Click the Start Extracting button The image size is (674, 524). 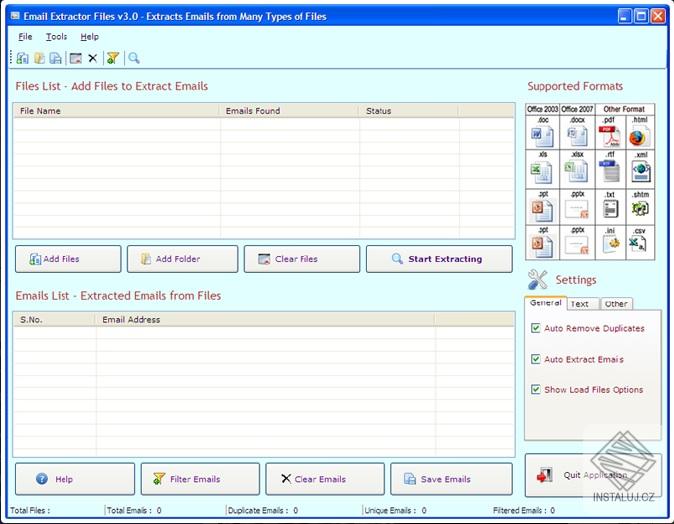[x=439, y=259]
